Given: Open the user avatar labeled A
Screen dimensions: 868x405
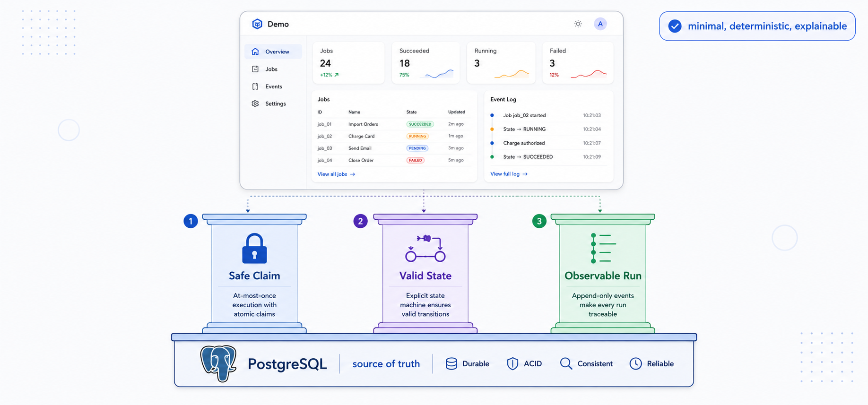Looking at the screenshot, I should coord(600,24).
